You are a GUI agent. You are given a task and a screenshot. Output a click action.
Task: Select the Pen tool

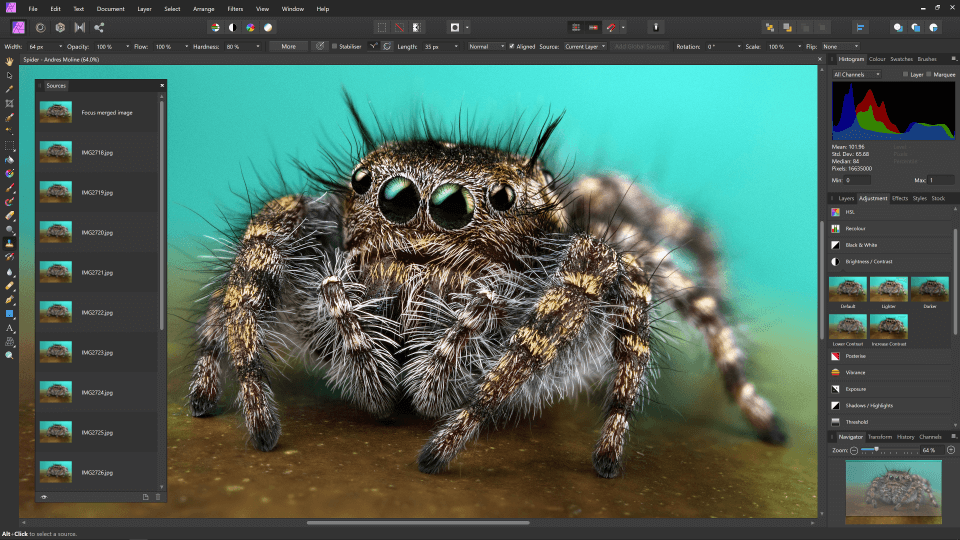[x=9, y=300]
